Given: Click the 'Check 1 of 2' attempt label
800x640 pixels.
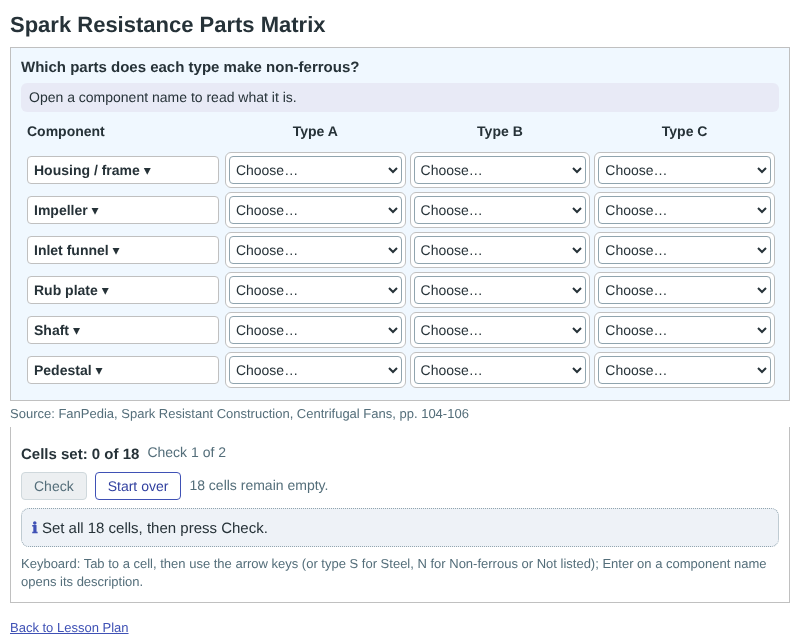Looking at the screenshot, I should click(187, 453).
